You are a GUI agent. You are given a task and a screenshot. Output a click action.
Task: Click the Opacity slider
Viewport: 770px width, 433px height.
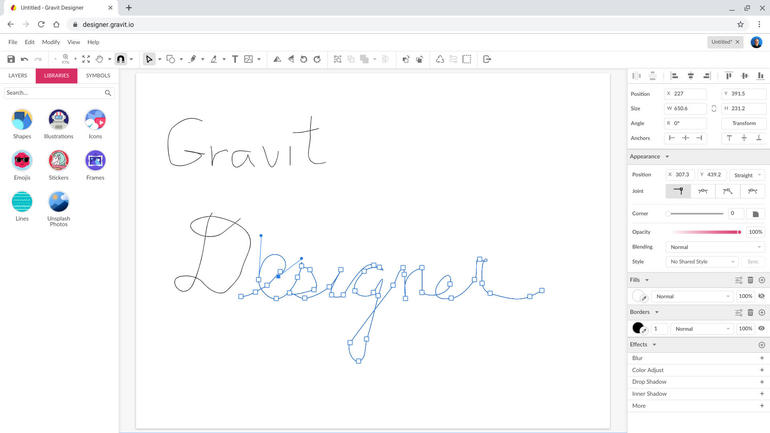coord(706,232)
